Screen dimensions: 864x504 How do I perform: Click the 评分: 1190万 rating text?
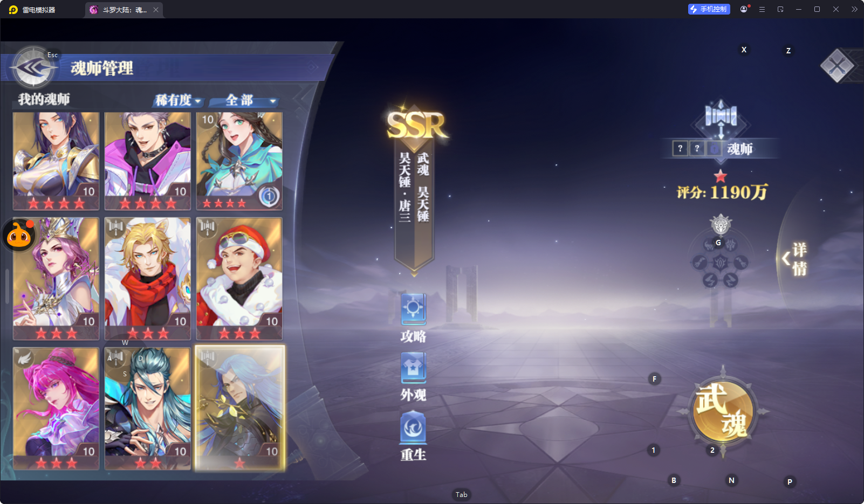(x=722, y=192)
